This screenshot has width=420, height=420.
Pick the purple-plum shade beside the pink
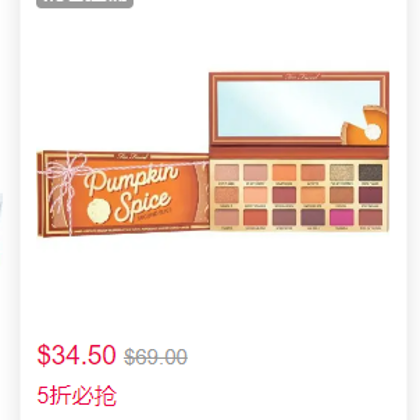[x=313, y=218]
